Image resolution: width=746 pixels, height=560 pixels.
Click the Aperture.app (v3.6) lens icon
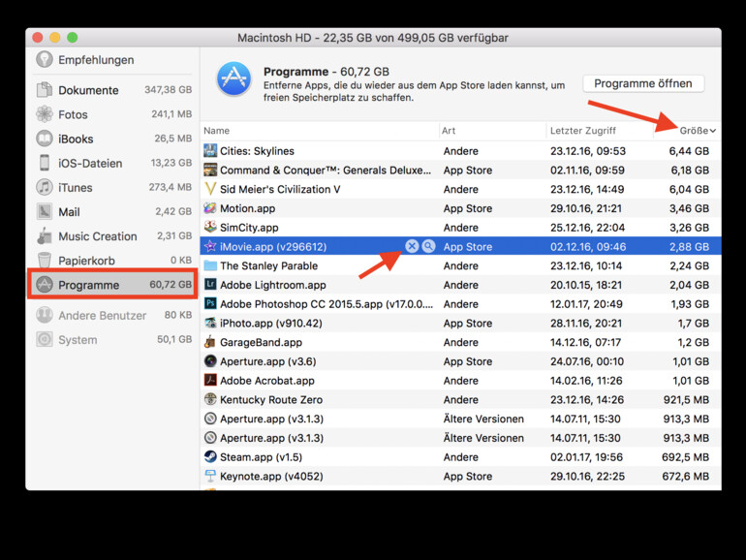210,361
